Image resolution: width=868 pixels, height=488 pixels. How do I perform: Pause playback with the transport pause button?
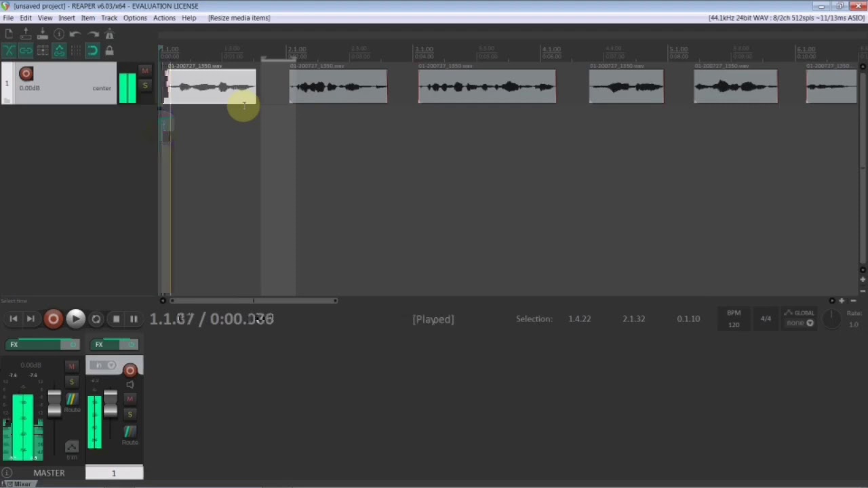pos(134,319)
